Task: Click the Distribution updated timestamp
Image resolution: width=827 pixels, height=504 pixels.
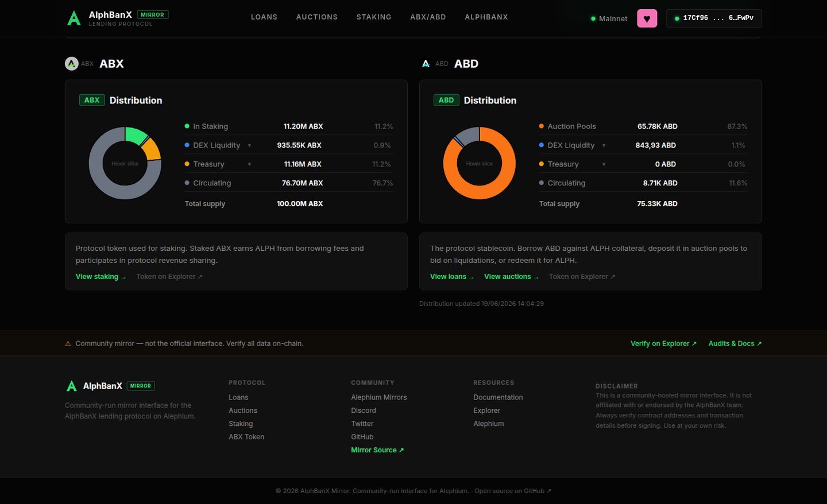Action: (x=481, y=304)
